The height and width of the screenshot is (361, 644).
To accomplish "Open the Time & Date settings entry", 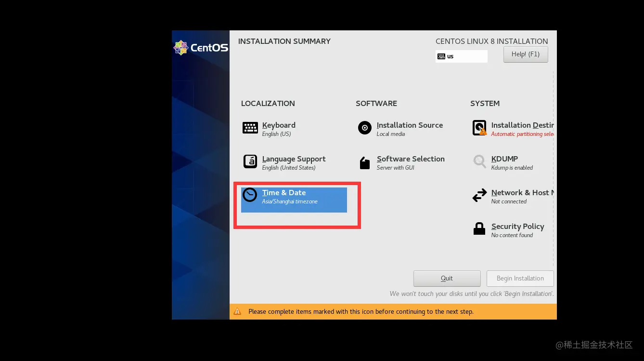I will [294, 200].
